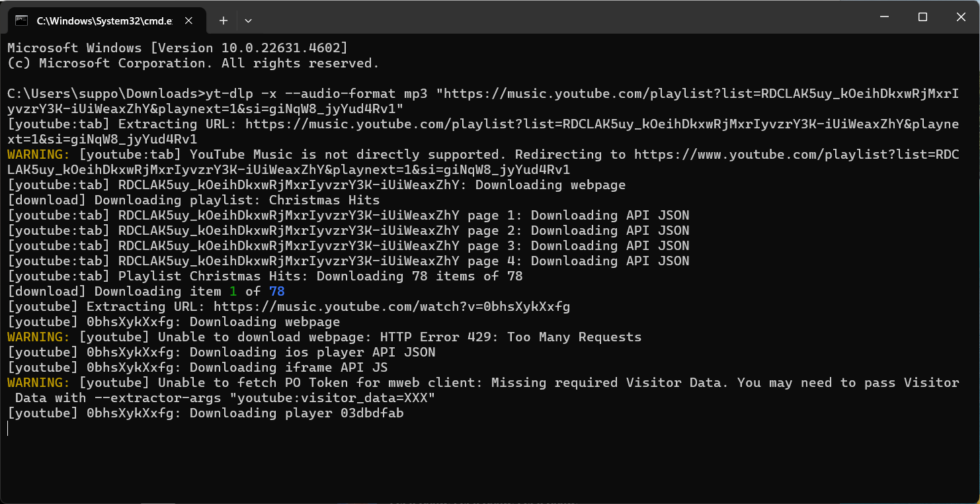Click the music.youtube.com/watch?v=0bhsXykXxfg URL

pos(391,306)
